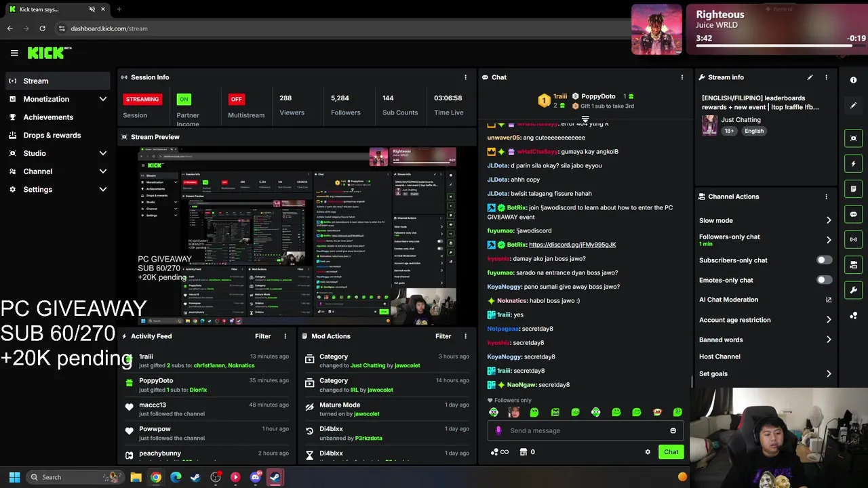The width and height of the screenshot is (868, 488).
Task: Open the Activity Feed Filter dropdown
Action: coord(263,336)
